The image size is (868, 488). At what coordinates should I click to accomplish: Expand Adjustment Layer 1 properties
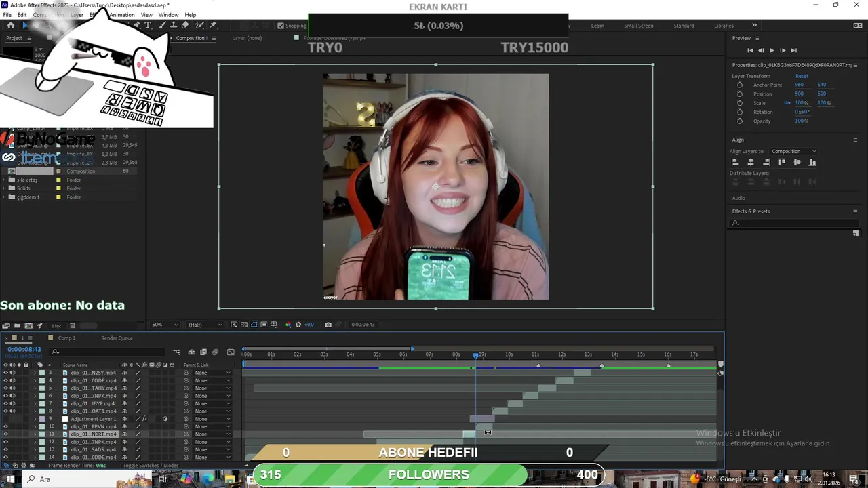(x=35, y=419)
